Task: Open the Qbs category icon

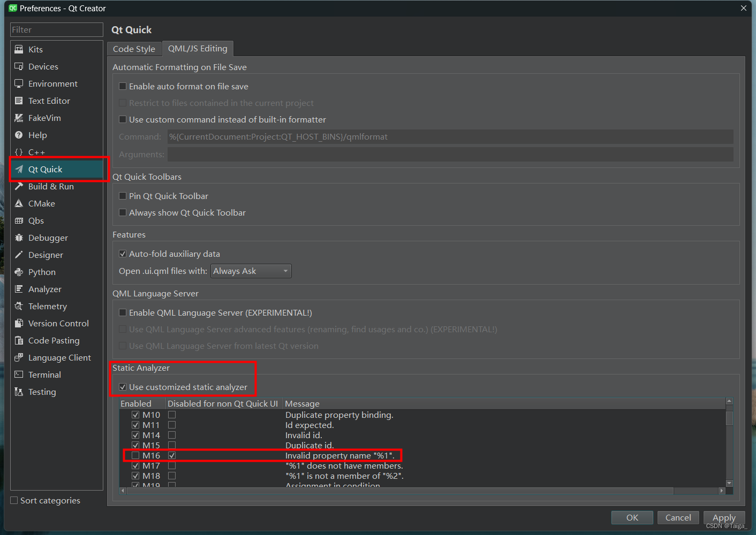Action: pos(19,220)
